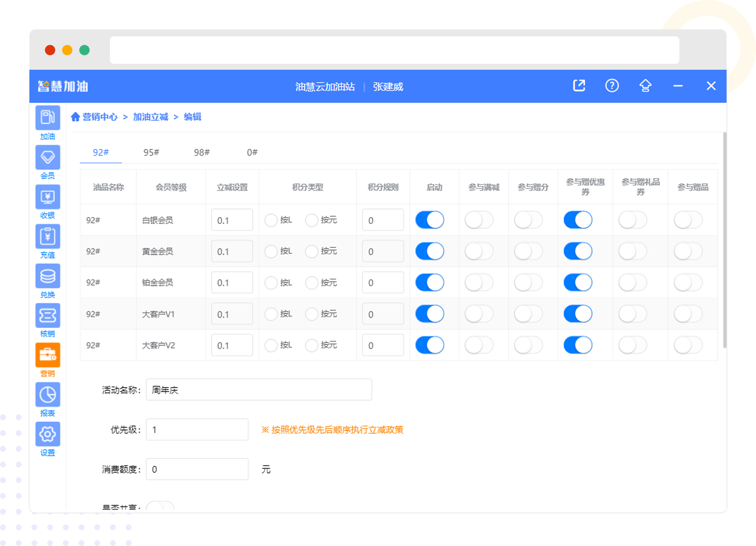Toggle 启动 switch for 大客户V2 row
This screenshot has height=546, width=756.
430,345
